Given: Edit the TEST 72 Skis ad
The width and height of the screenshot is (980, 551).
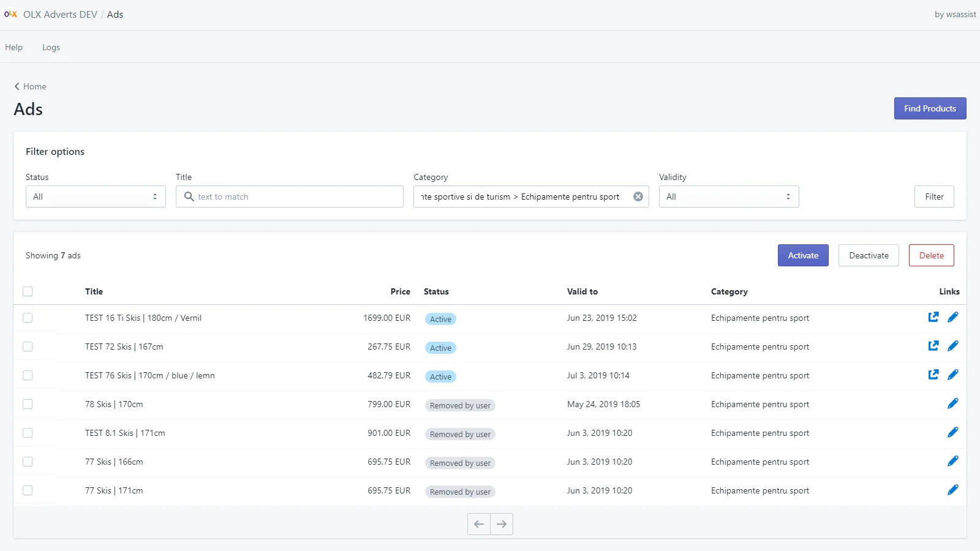Looking at the screenshot, I should pos(952,346).
